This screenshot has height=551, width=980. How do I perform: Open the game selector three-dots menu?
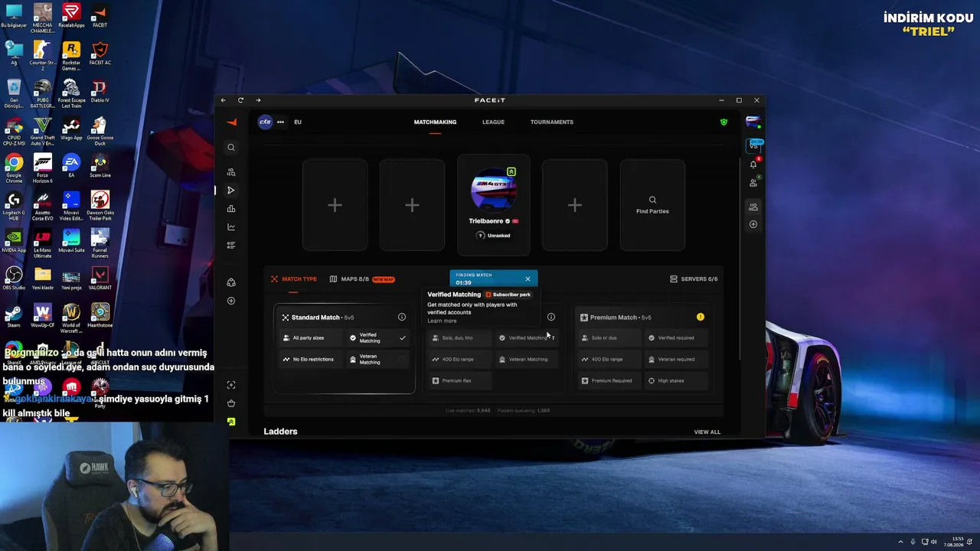280,122
